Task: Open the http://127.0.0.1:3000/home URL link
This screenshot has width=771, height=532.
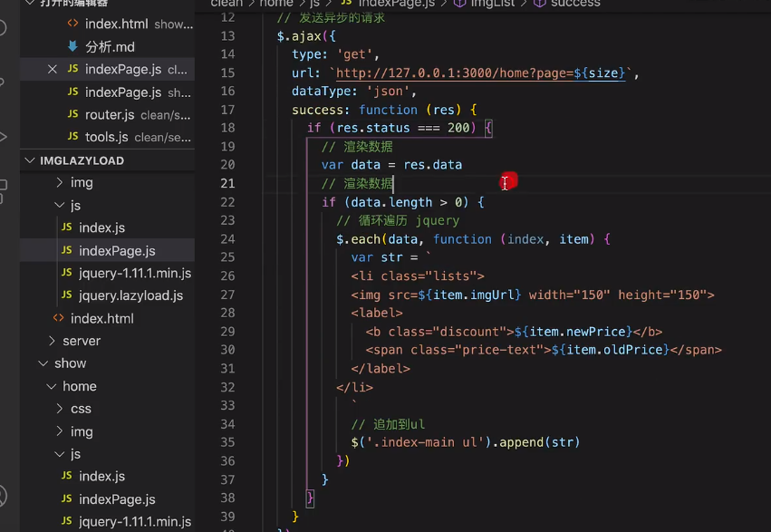Action: (480, 73)
